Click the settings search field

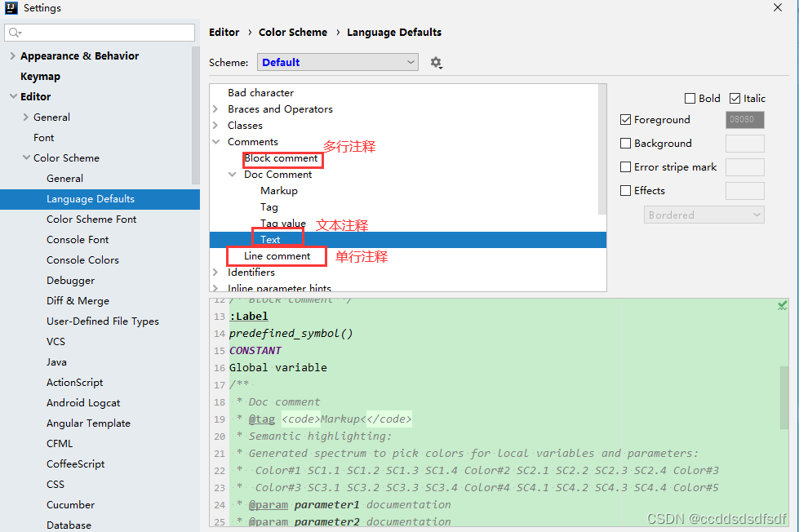100,33
